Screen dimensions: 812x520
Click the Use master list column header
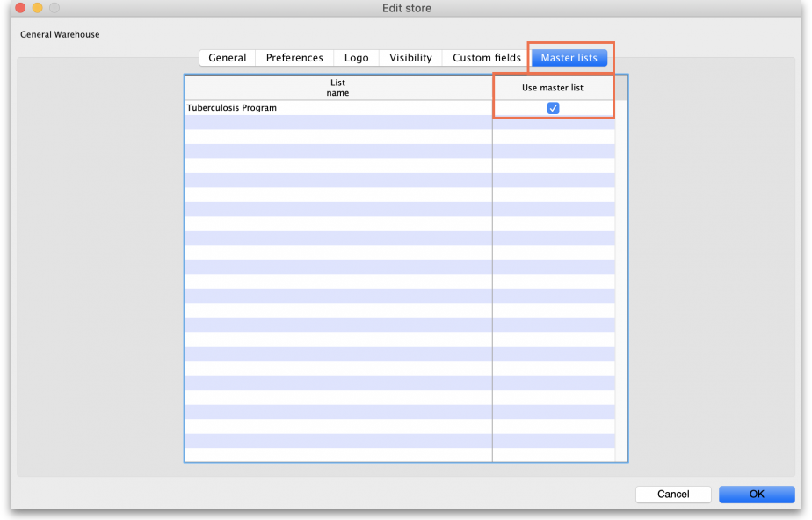click(x=552, y=88)
